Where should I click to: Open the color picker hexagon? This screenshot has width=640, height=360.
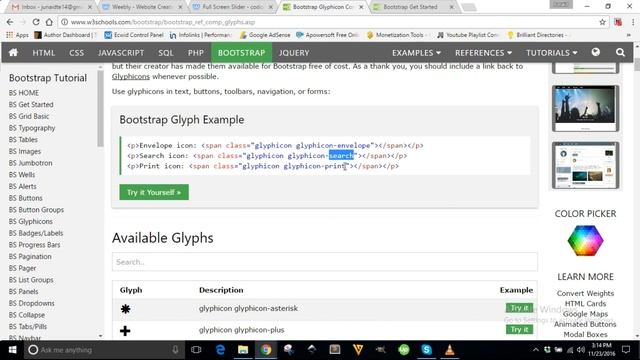(585, 241)
